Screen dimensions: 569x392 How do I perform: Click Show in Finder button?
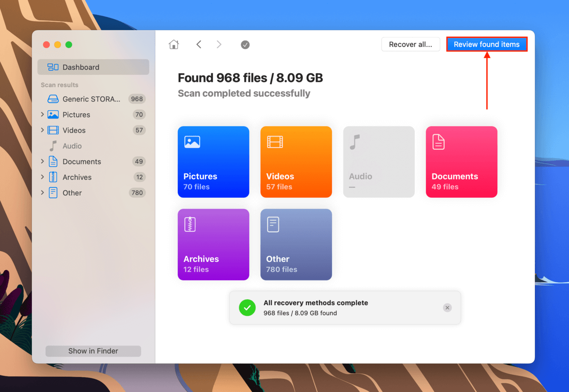[x=93, y=351]
